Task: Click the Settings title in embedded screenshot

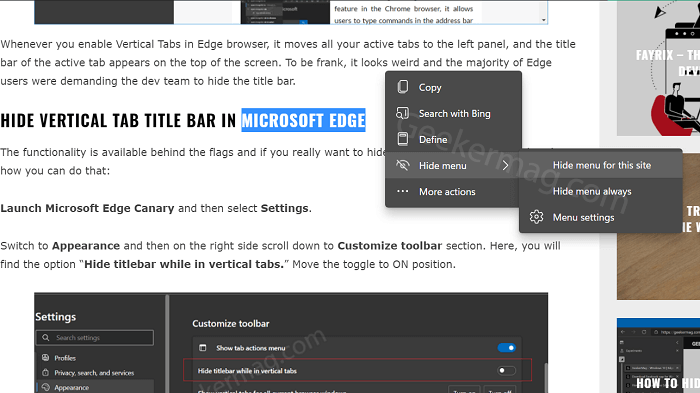Action: (x=56, y=317)
